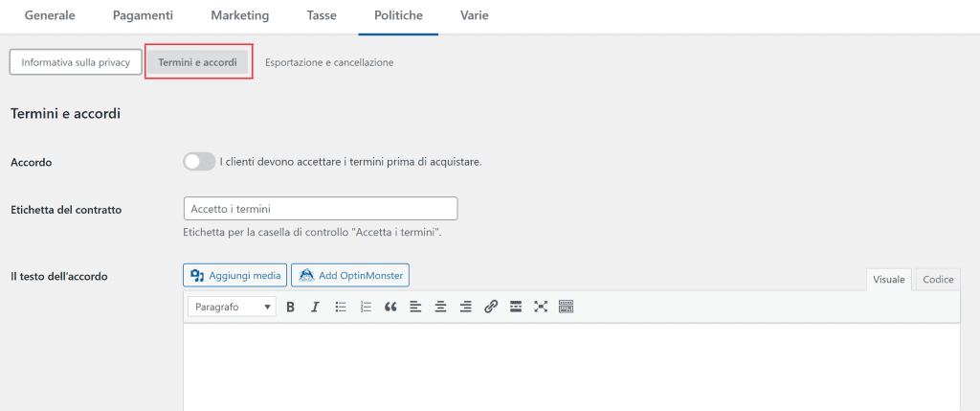Click the Etichetta del contratto text field

(320, 209)
